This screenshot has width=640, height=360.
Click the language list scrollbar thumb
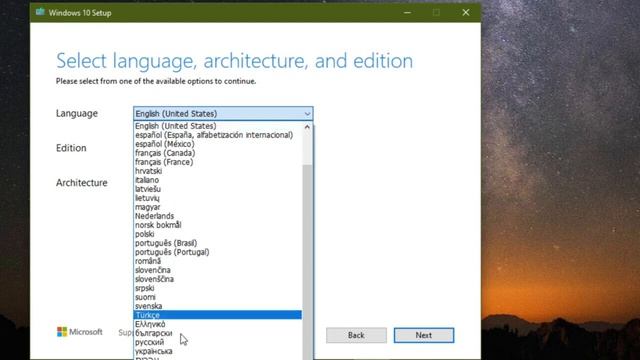coord(307,261)
